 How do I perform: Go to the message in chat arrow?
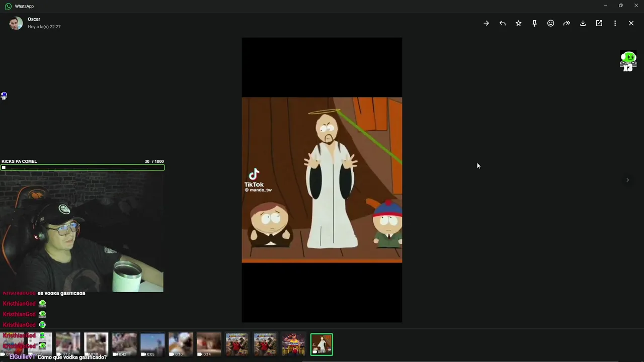click(x=486, y=23)
